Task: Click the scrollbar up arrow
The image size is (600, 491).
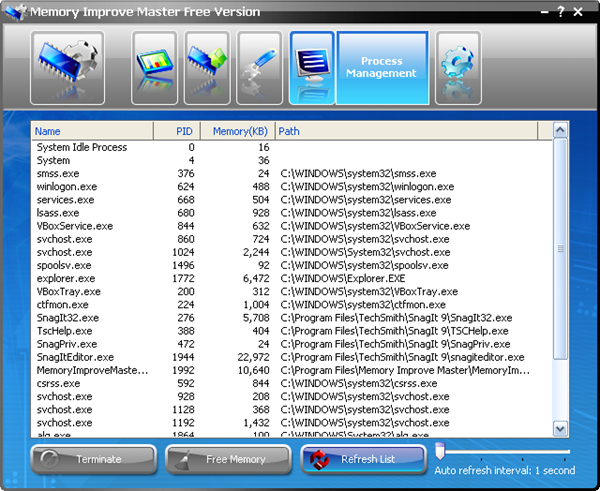Action: [560, 130]
